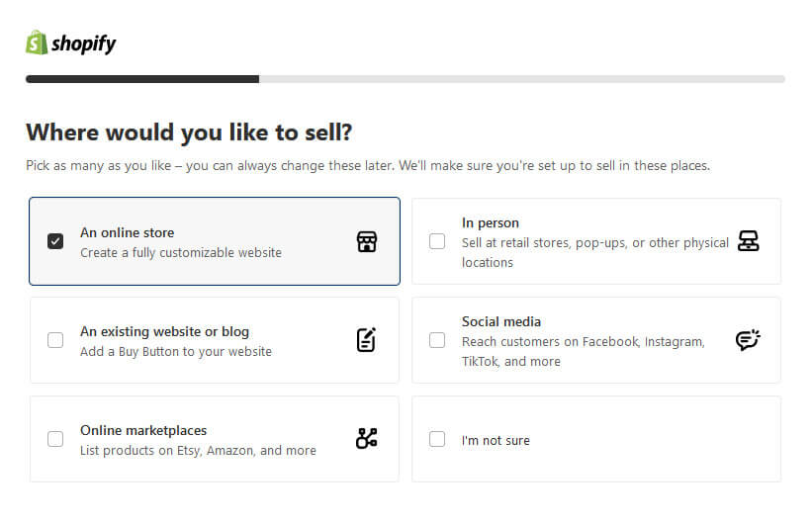Check the In person checkbox

(x=437, y=241)
